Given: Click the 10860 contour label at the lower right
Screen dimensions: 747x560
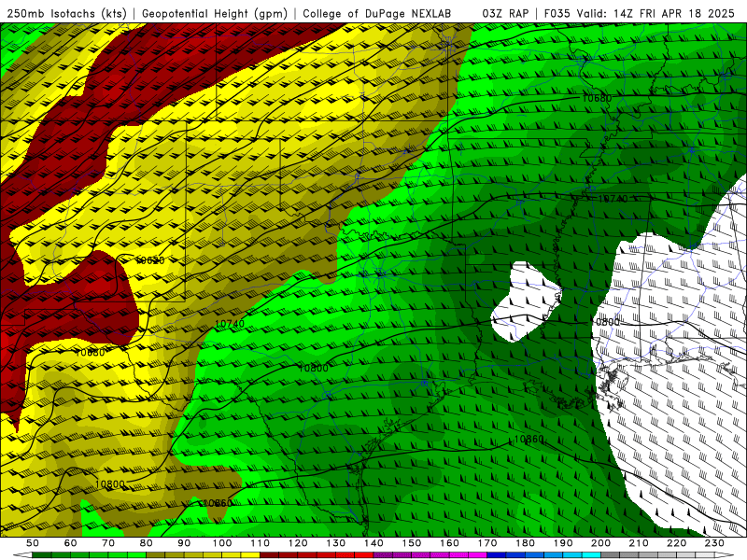Looking at the screenshot, I should click(x=529, y=439).
